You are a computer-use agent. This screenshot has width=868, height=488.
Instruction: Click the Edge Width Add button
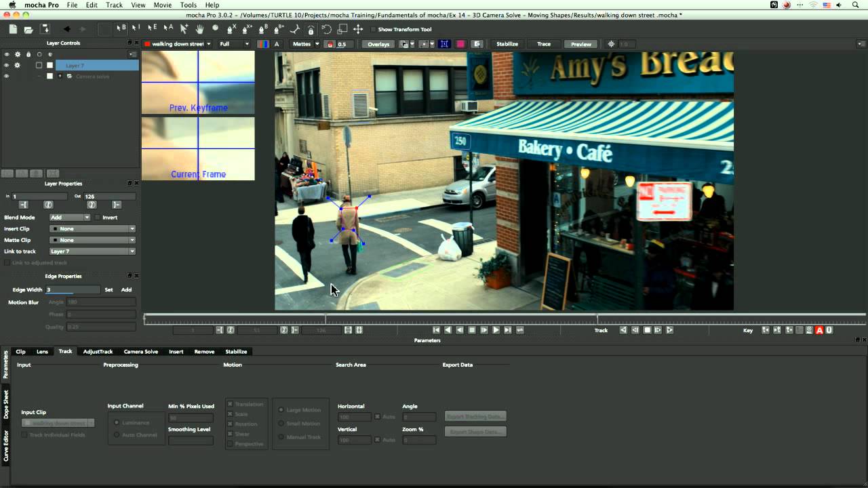pos(126,289)
